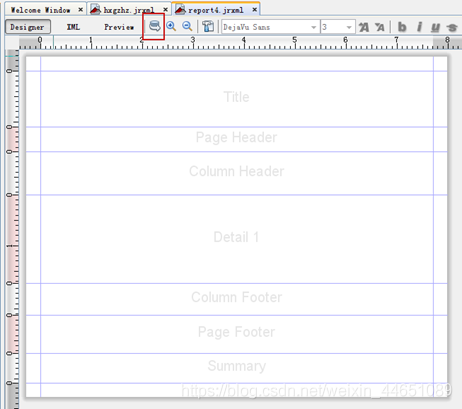Expand the font size dropdown arrow

[349, 27]
